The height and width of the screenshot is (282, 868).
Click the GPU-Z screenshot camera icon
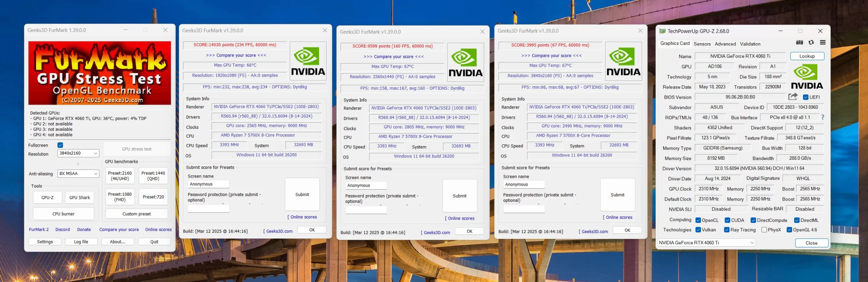(x=799, y=42)
